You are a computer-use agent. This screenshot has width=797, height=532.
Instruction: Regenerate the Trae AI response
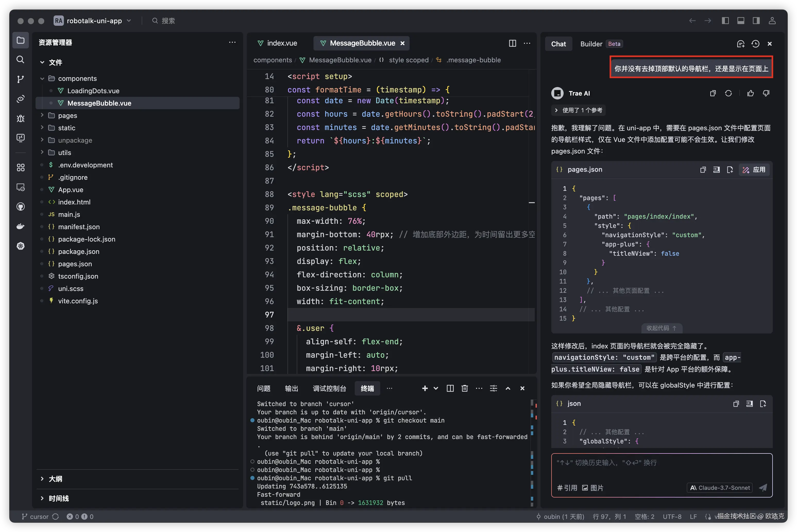point(728,93)
